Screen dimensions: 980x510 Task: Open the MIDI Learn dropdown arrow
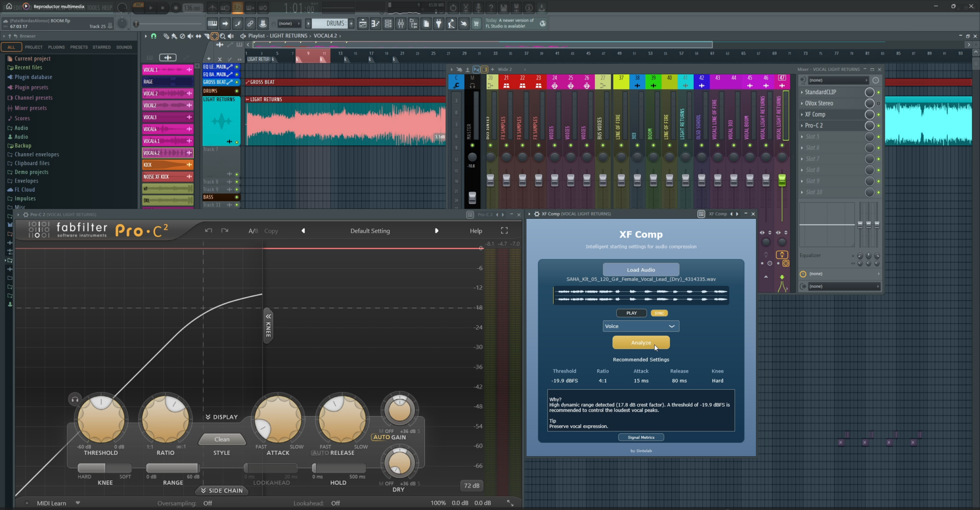pyautogui.click(x=78, y=503)
